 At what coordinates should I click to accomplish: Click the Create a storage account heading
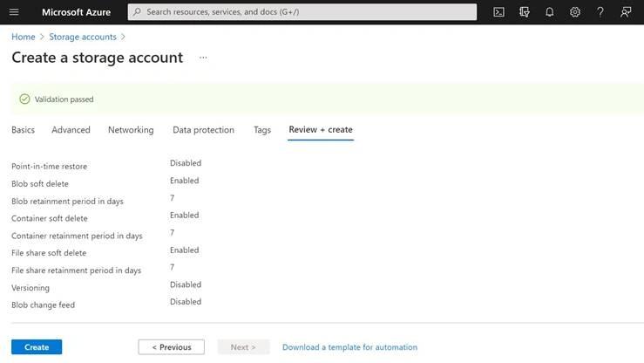point(98,58)
